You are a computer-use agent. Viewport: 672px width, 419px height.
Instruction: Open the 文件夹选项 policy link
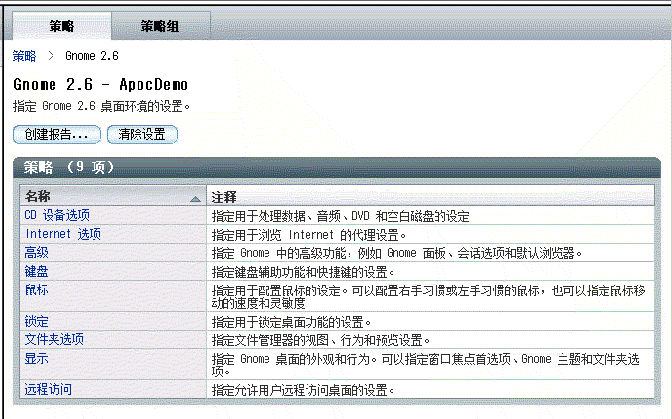pos(54,339)
